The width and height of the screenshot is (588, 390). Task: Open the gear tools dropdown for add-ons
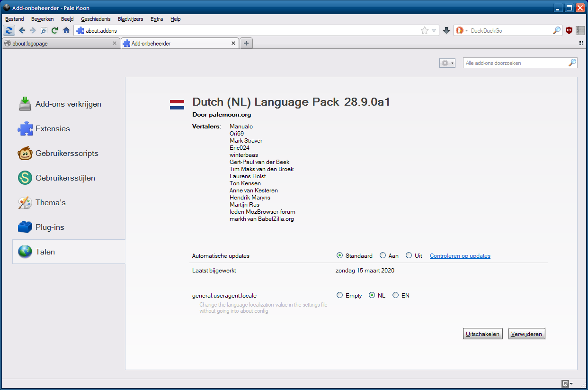447,63
